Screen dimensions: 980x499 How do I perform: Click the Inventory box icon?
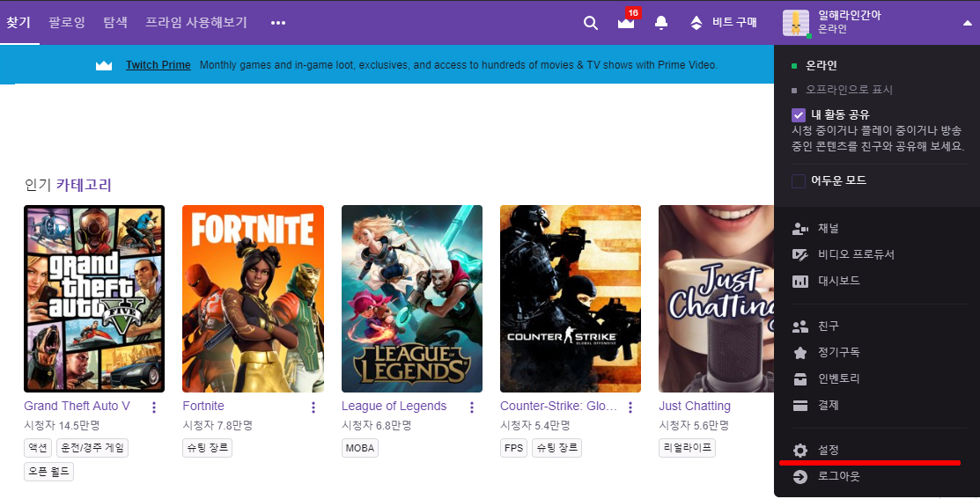point(800,378)
